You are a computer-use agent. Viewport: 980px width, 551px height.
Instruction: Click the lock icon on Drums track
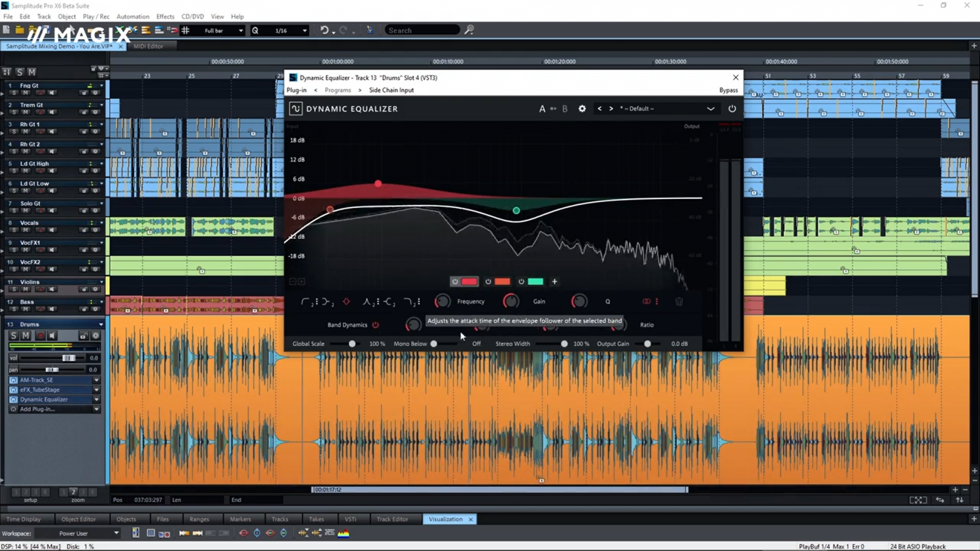point(83,335)
